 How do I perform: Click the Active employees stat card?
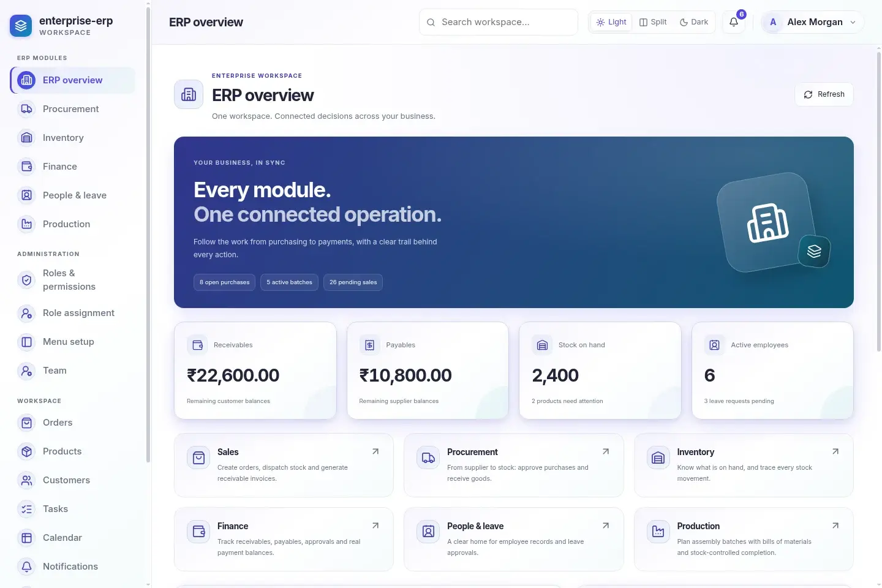click(x=772, y=371)
